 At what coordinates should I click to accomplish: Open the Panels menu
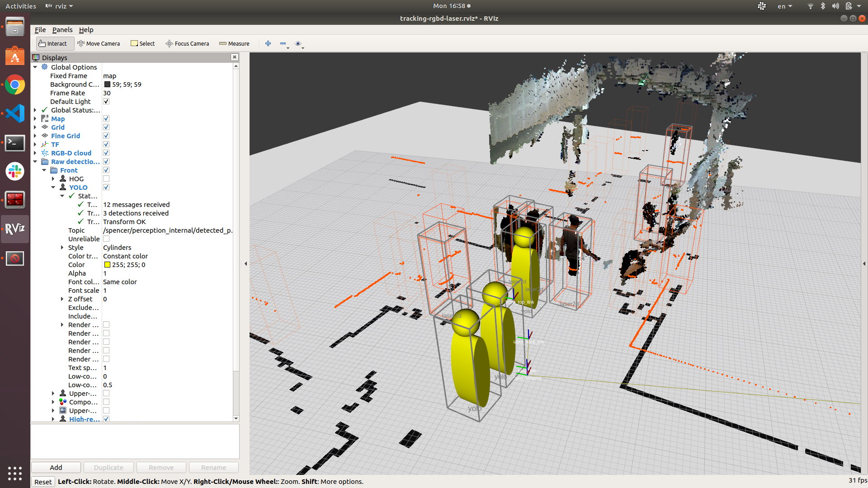pos(62,30)
